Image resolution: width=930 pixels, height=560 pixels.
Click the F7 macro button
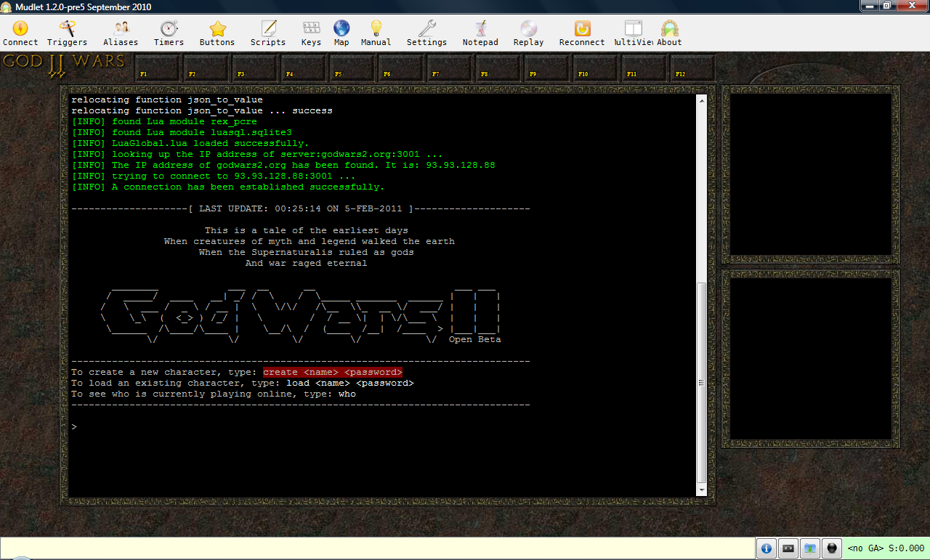[x=449, y=69]
